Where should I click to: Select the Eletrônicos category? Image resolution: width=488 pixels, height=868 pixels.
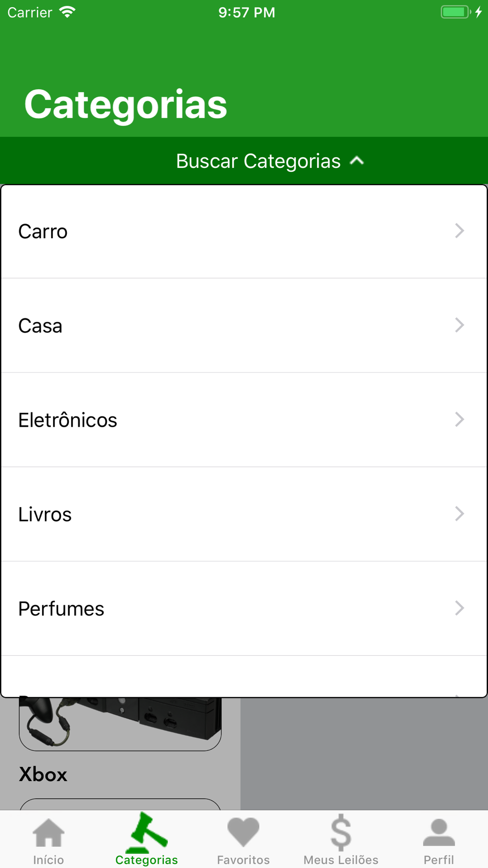click(244, 420)
